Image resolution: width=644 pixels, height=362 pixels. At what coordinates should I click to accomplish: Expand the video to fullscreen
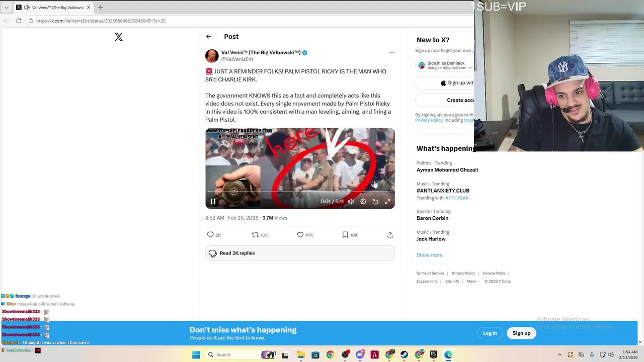[x=387, y=202]
